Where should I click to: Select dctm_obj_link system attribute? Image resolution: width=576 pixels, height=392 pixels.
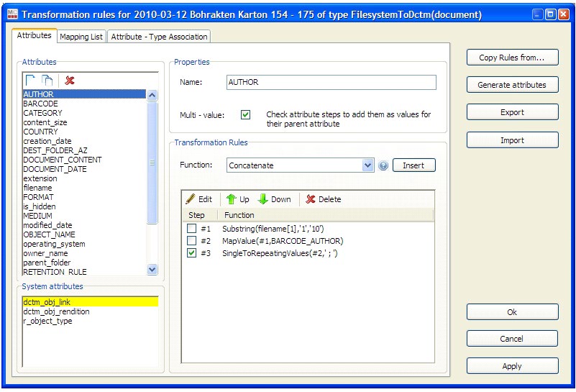point(91,302)
